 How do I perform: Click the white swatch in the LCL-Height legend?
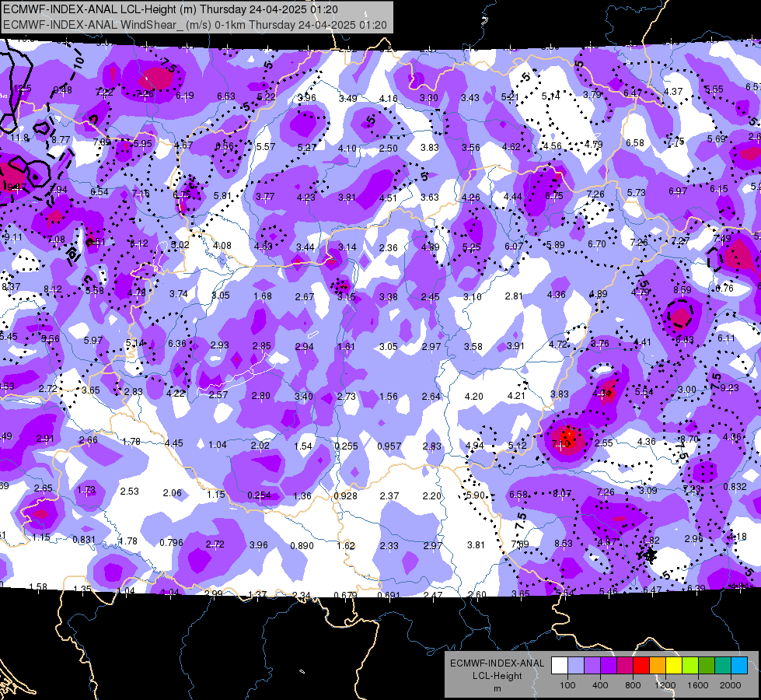[559, 666]
